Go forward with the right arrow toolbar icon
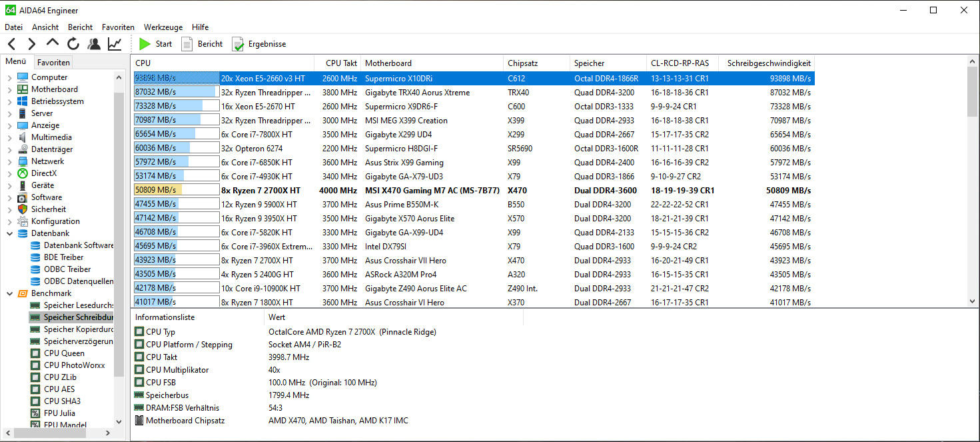 (32, 44)
